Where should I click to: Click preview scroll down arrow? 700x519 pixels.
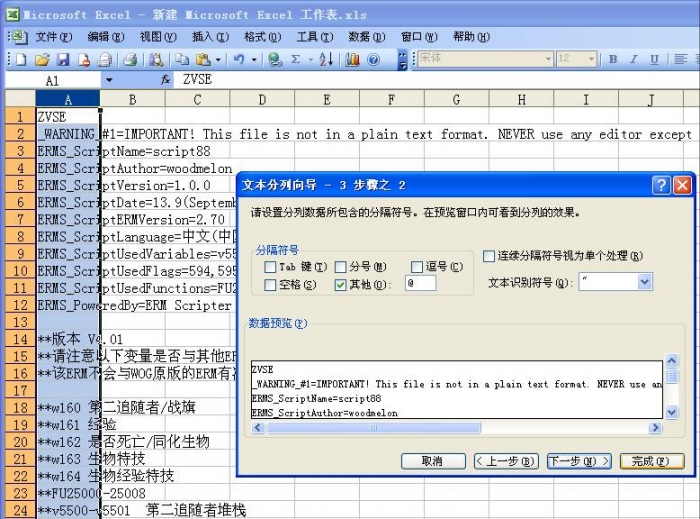tap(671, 412)
